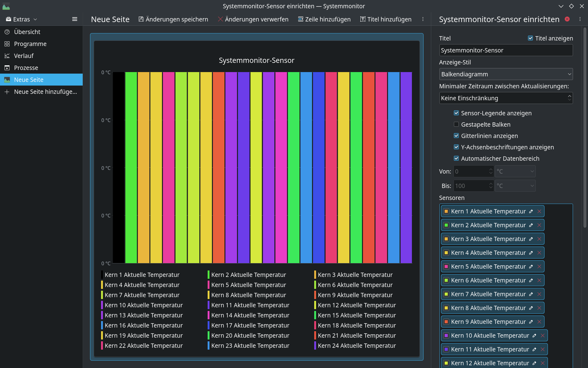
Task: Click Zeile hinzufügen in toolbar
Action: click(x=324, y=19)
